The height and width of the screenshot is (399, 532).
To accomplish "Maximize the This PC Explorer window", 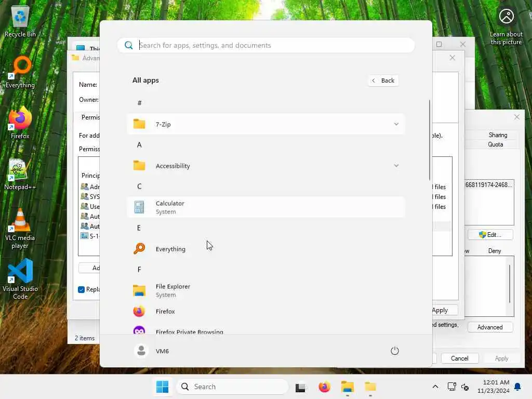I will point(439,44).
